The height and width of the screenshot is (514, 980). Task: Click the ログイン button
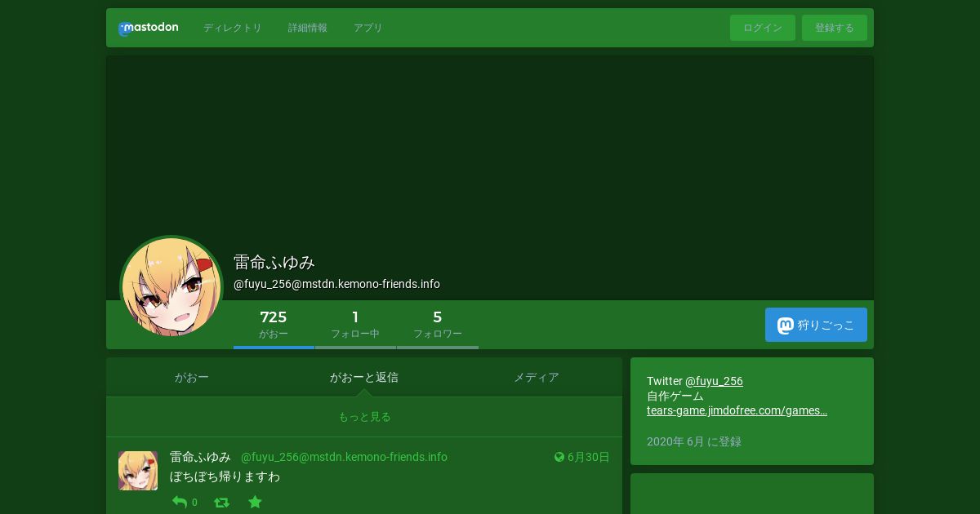click(x=763, y=28)
